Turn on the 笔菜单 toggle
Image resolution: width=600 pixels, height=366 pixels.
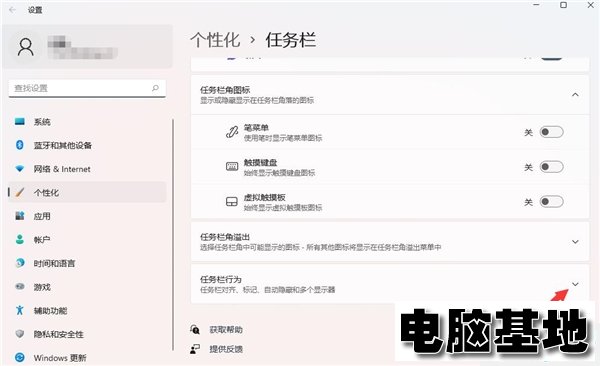pyautogui.click(x=551, y=132)
